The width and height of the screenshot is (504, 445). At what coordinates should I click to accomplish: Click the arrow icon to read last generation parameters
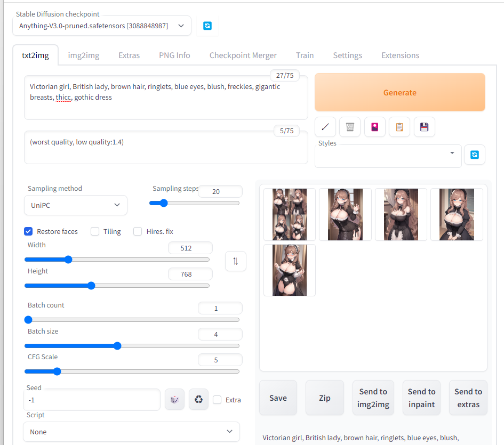[325, 127]
